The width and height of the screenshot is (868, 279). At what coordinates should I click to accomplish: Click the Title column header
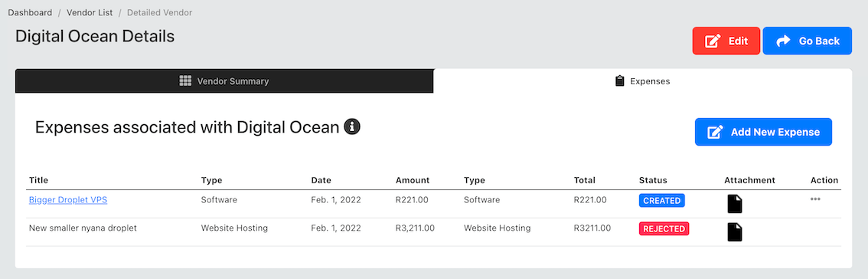(x=39, y=180)
